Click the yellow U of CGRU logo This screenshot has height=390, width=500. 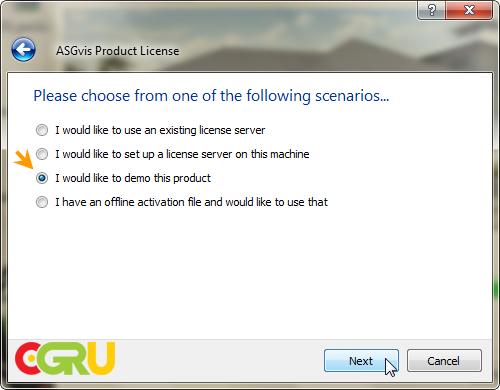[100, 358]
